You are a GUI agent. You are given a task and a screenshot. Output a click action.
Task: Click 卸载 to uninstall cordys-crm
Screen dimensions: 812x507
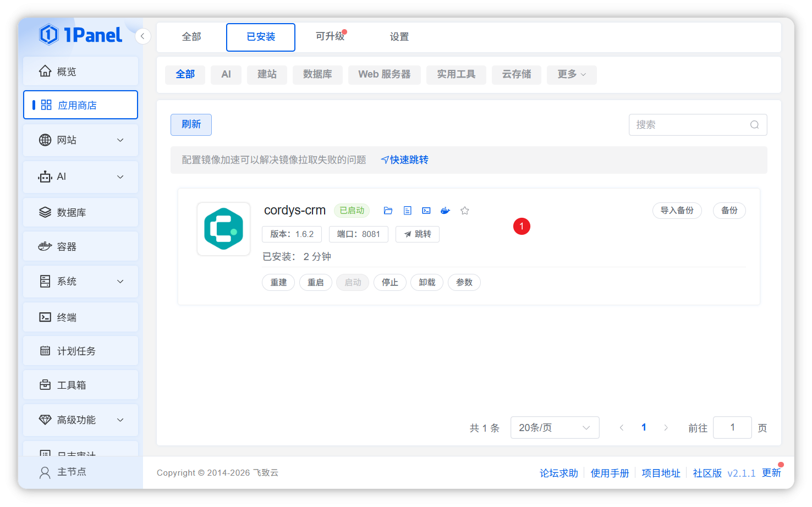point(427,283)
